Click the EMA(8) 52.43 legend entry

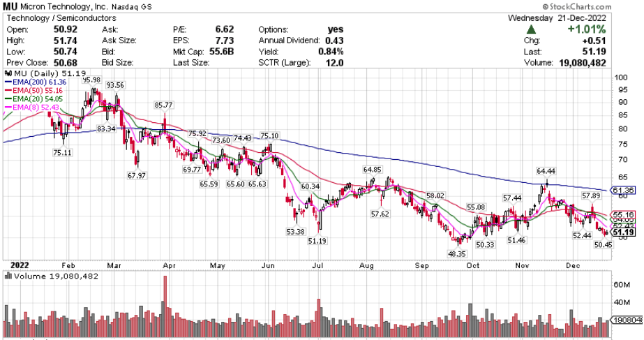[x=32, y=108]
